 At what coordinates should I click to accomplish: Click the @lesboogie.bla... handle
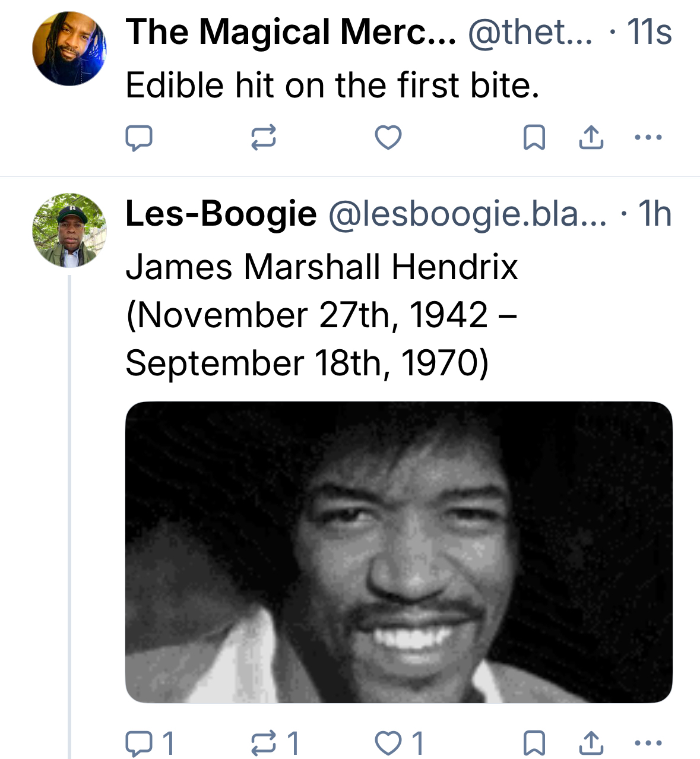pos(467,213)
